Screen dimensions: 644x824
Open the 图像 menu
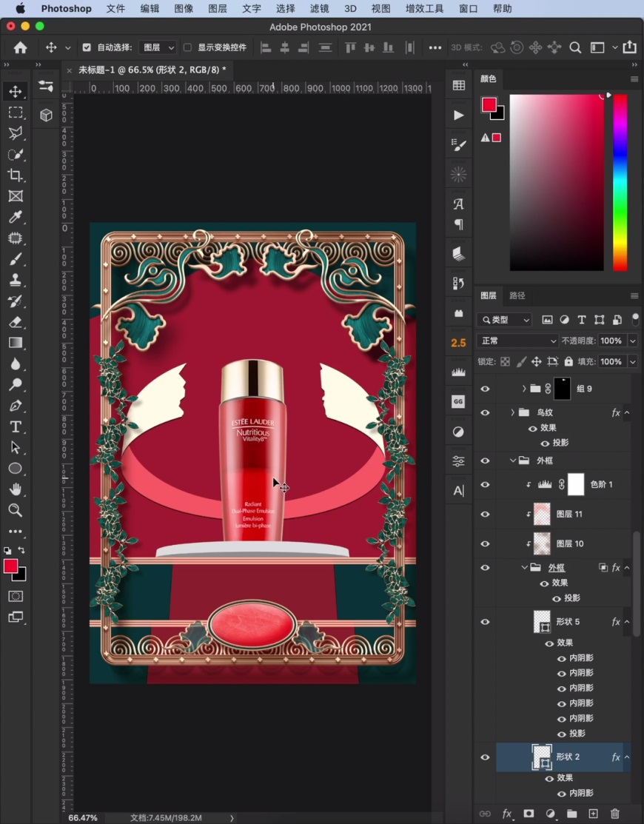point(184,8)
